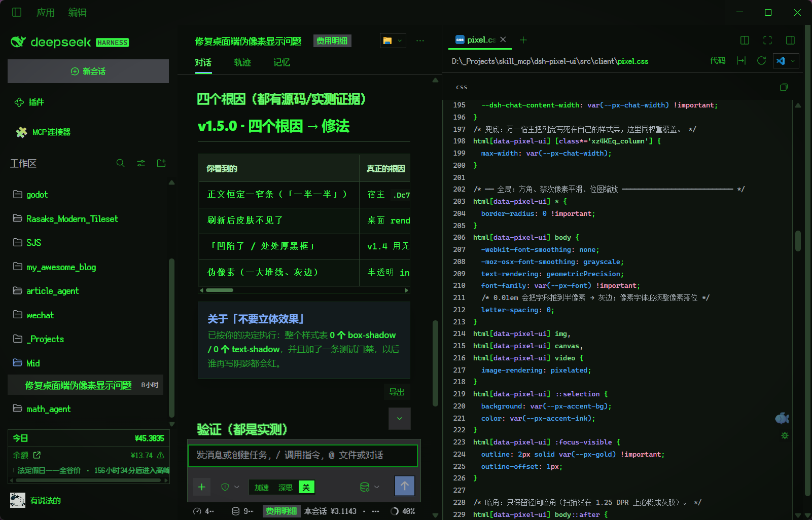Open the MCP连接器 connectors page
The height and width of the screenshot is (520, 812).
(43, 132)
